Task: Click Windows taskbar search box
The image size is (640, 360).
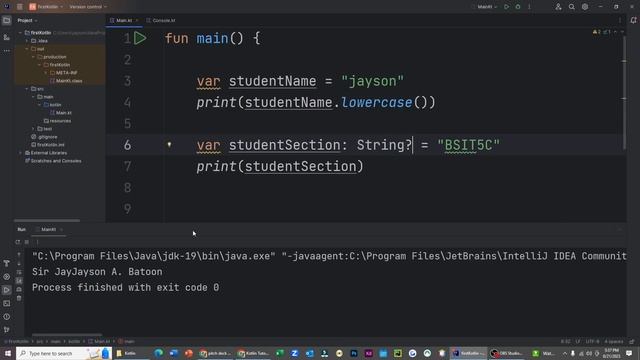Action: click(63, 353)
